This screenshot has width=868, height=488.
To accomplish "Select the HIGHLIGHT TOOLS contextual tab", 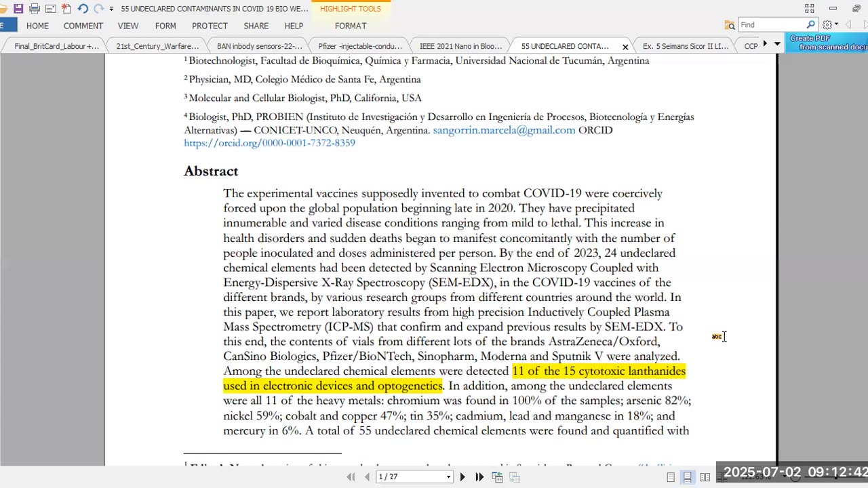I will pyautogui.click(x=351, y=9).
